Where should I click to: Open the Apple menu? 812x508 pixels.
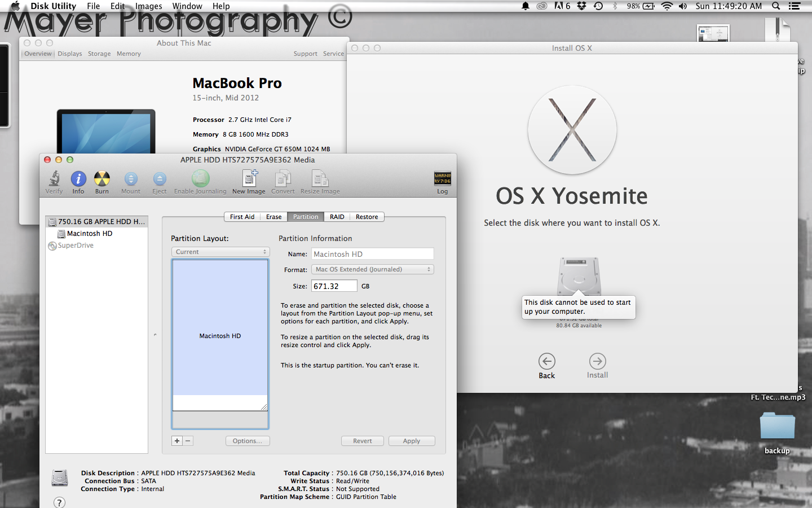click(x=15, y=6)
